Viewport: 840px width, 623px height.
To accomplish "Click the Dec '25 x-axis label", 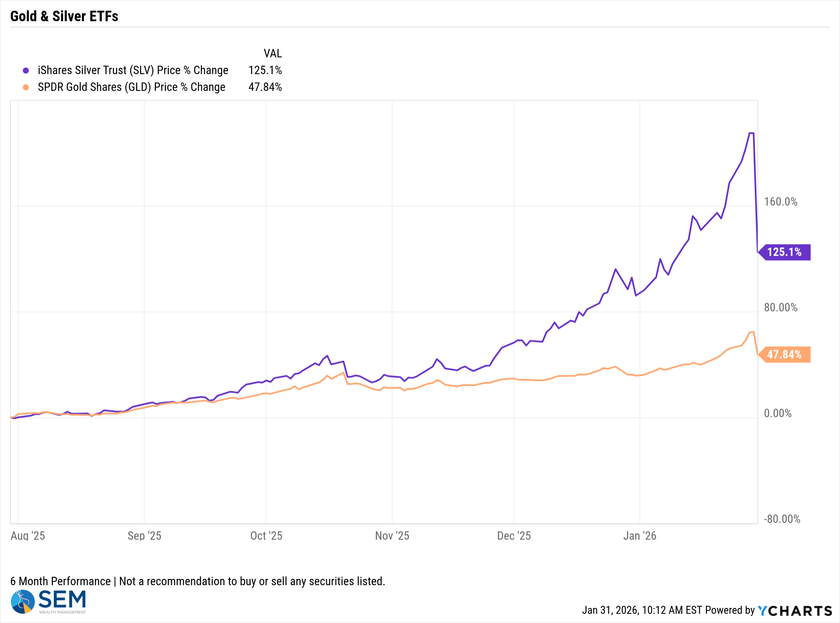I will pos(514,536).
